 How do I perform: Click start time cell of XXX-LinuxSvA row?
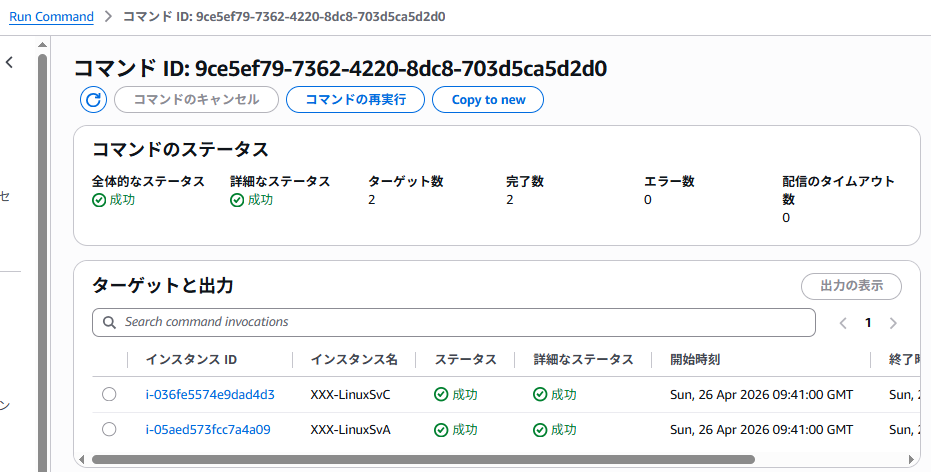(761, 430)
